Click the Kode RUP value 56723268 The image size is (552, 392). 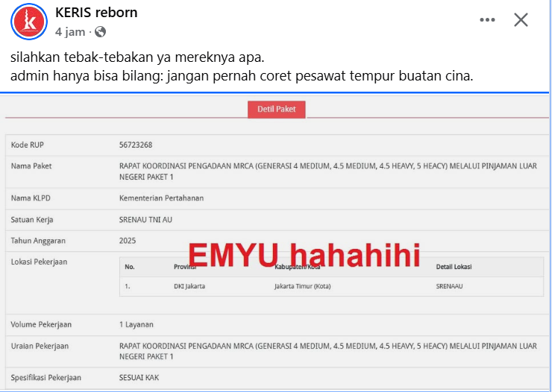[x=135, y=145]
